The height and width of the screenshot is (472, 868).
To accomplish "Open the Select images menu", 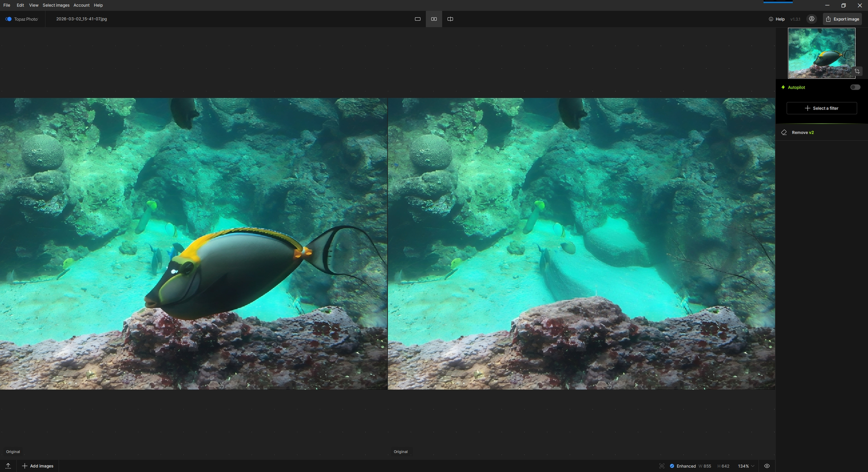I will [56, 5].
